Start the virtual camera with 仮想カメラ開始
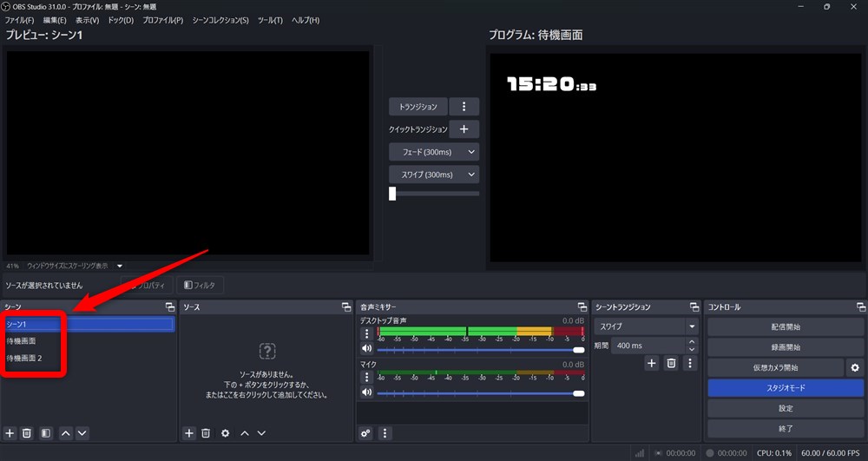 pyautogui.click(x=775, y=367)
